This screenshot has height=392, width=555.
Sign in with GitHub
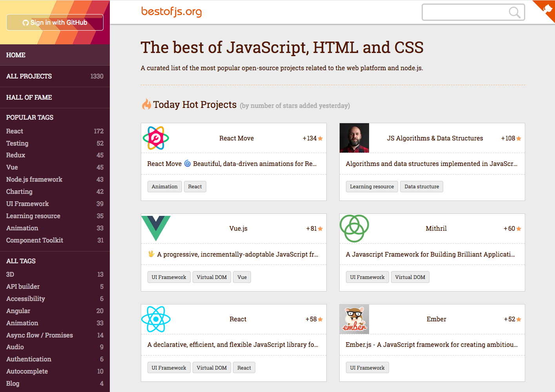pos(55,22)
